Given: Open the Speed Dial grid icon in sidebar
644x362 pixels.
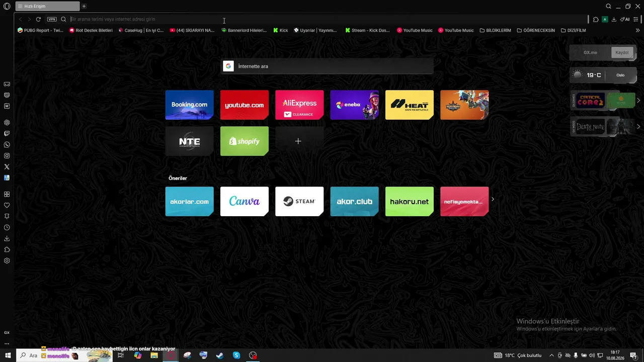Looking at the screenshot, I should pyautogui.click(x=7, y=195).
